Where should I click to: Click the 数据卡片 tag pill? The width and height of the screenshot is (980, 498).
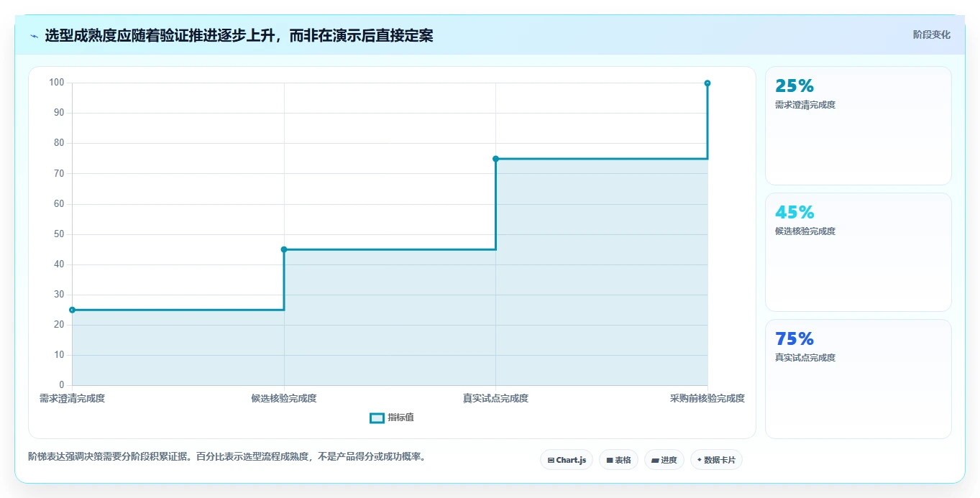tap(716, 460)
